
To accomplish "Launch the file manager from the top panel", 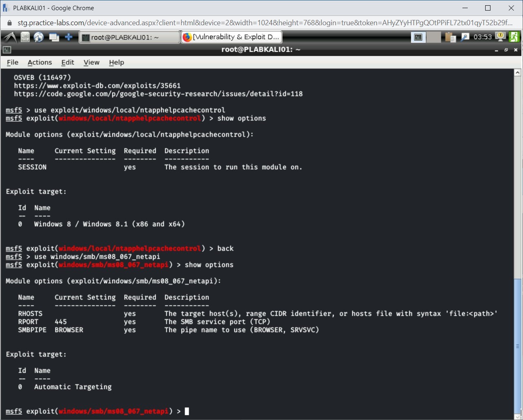I will pyautogui.click(x=25, y=37).
